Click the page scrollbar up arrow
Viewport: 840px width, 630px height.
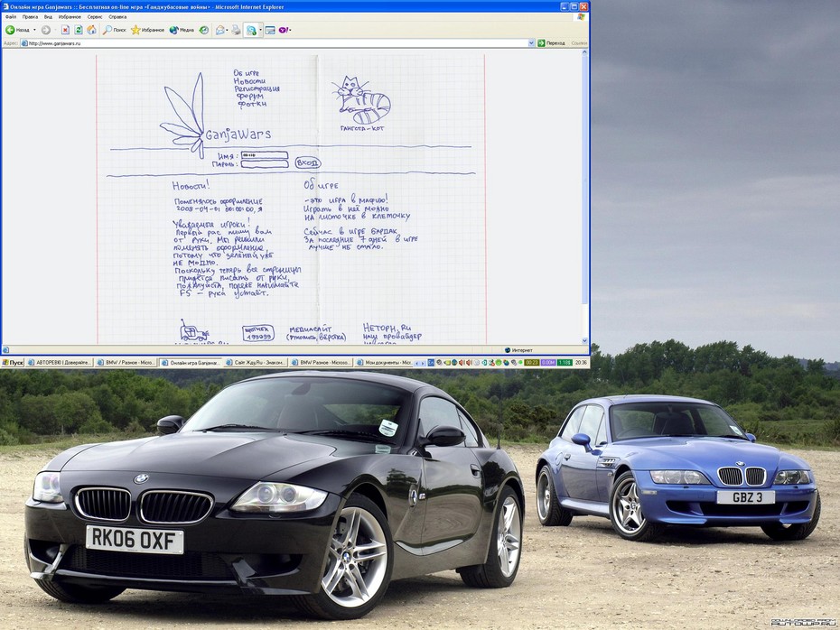[x=584, y=52]
